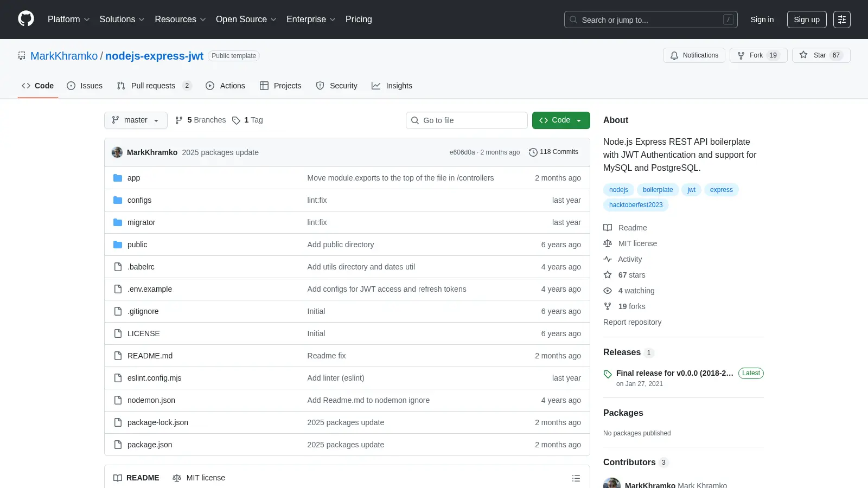Open the public folder icon
Viewport: 868px width, 488px height.
pyautogui.click(x=118, y=245)
